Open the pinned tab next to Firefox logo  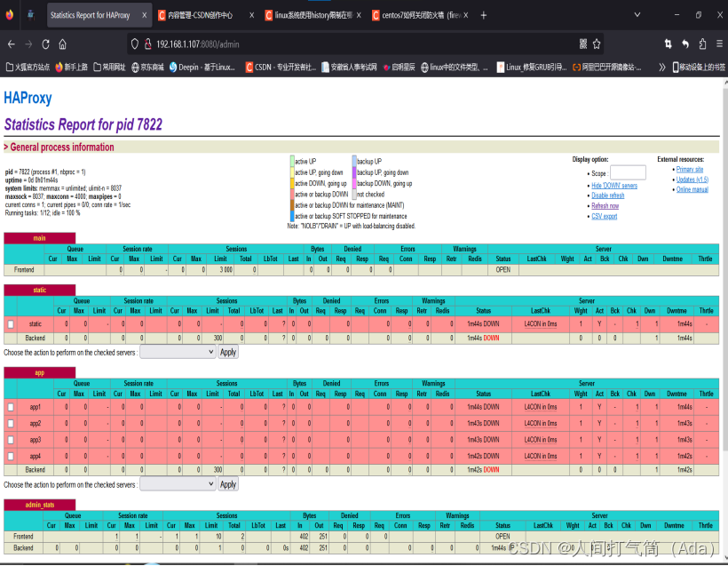(31, 15)
